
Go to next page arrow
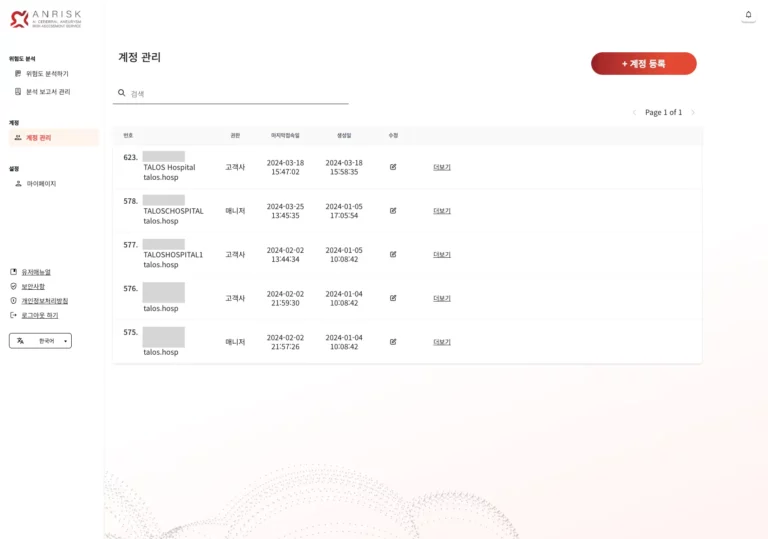[693, 113]
